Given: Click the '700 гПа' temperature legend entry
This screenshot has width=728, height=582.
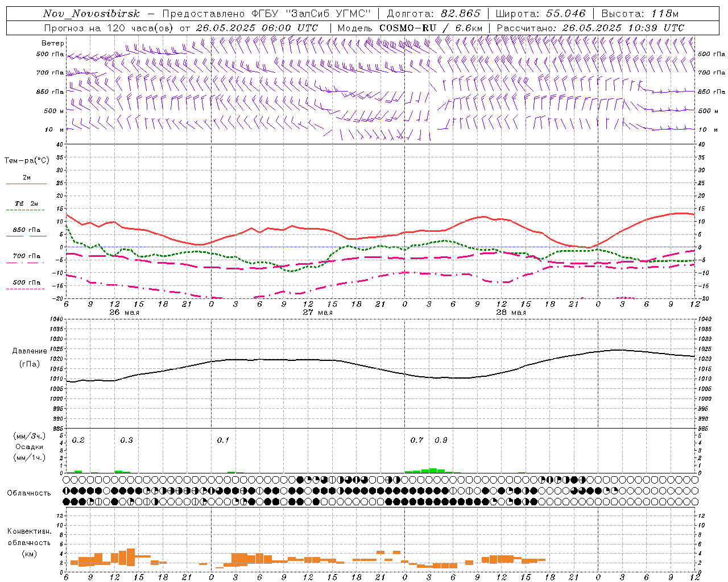Looking at the screenshot, I should coord(27,256).
